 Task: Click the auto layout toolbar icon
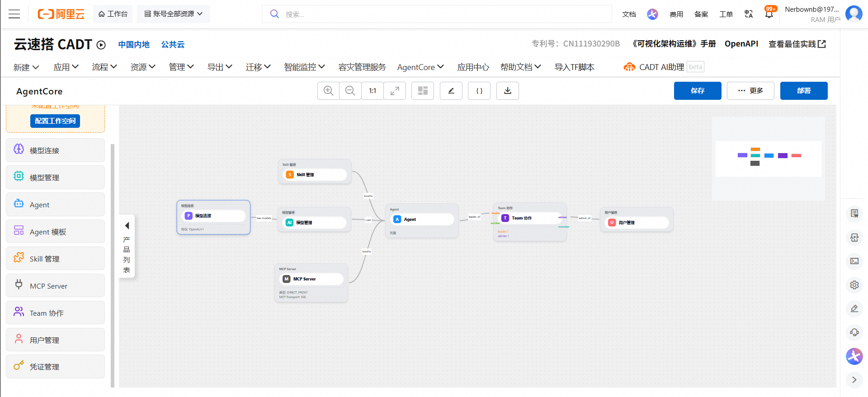423,91
